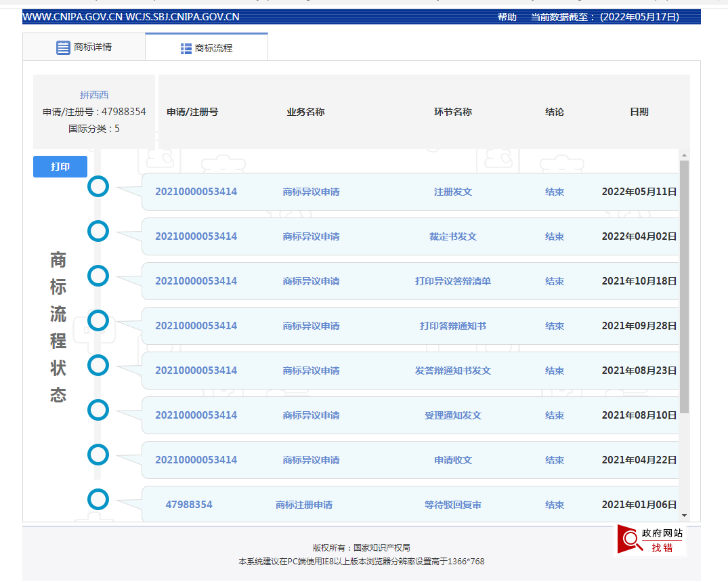Switch to the 商标详情 tab
This screenshot has width=728, height=586.
(x=84, y=47)
